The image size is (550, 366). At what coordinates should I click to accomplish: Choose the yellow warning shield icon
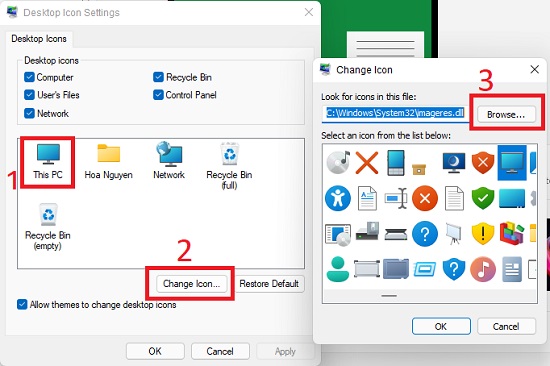point(483,234)
